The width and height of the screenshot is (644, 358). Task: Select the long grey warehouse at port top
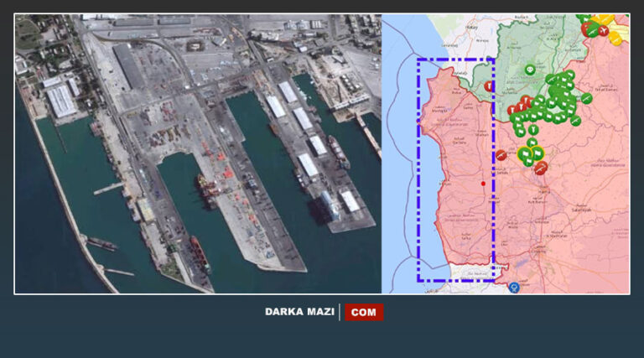point(128,66)
